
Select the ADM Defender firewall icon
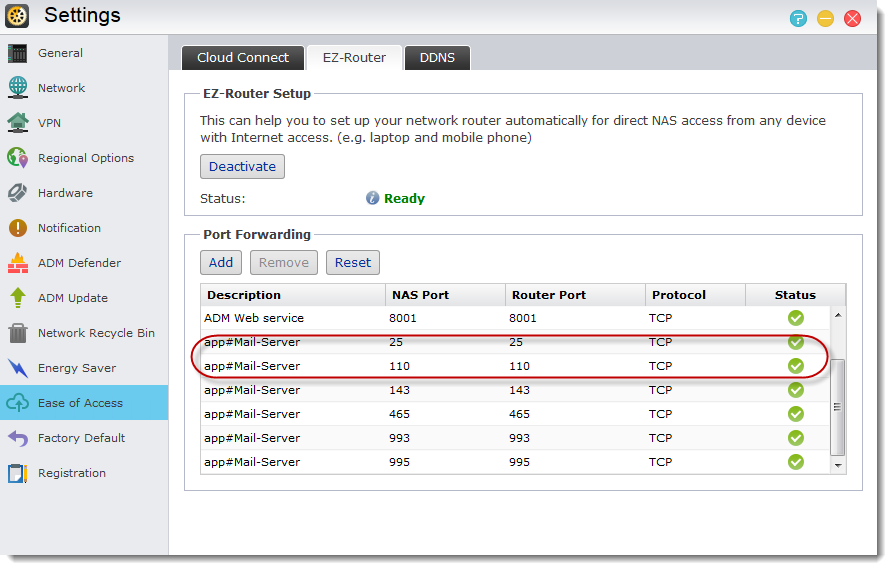[x=18, y=263]
